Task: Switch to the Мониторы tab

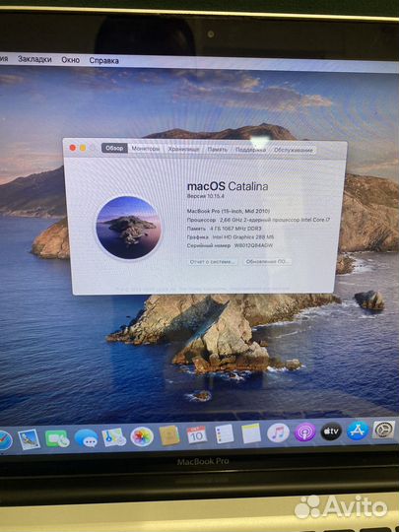Action: pos(146,148)
